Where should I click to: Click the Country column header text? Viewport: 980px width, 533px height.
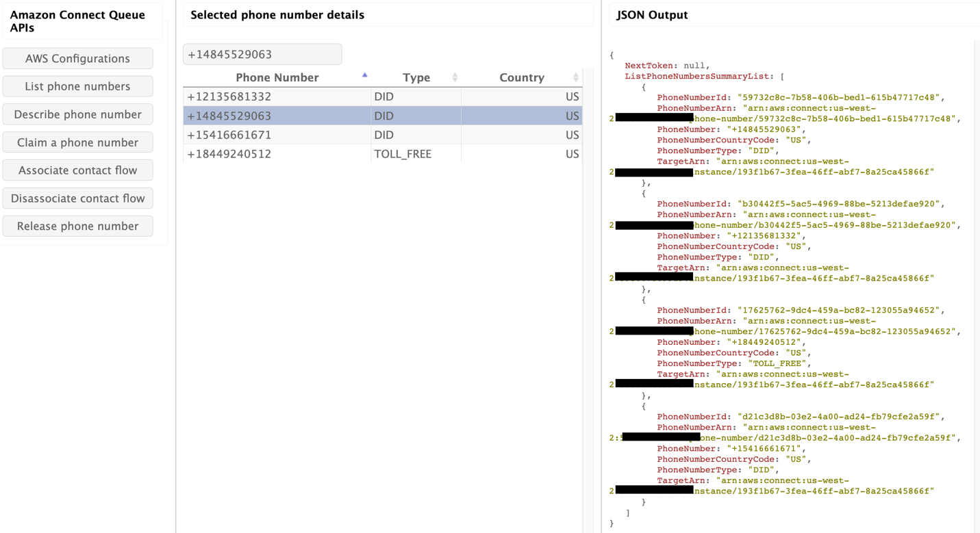coord(522,77)
